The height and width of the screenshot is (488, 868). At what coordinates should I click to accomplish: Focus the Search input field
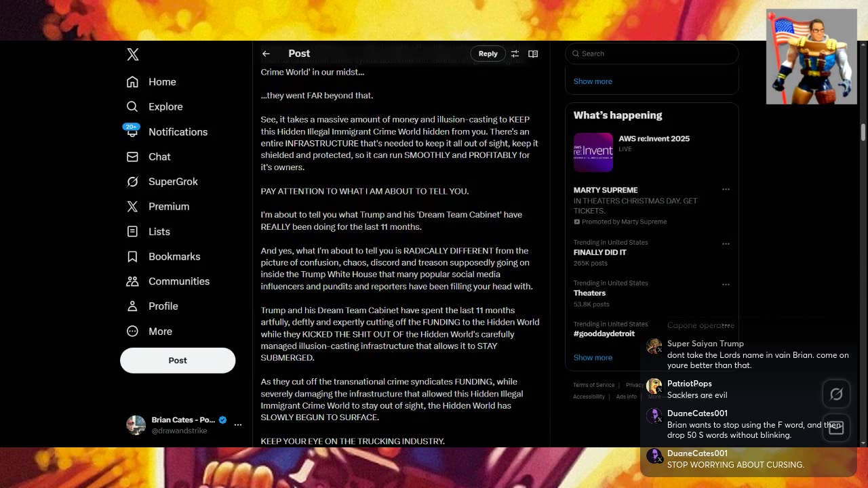(x=652, y=54)
